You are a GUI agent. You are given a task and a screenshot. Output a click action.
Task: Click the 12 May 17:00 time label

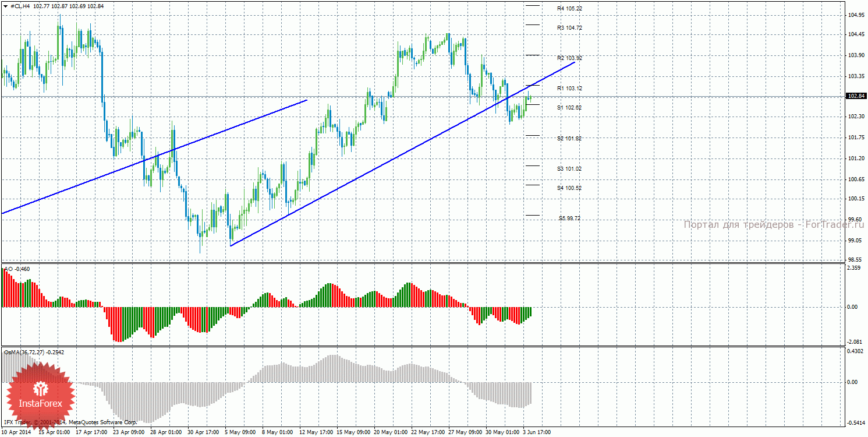(x=316, y=432)
